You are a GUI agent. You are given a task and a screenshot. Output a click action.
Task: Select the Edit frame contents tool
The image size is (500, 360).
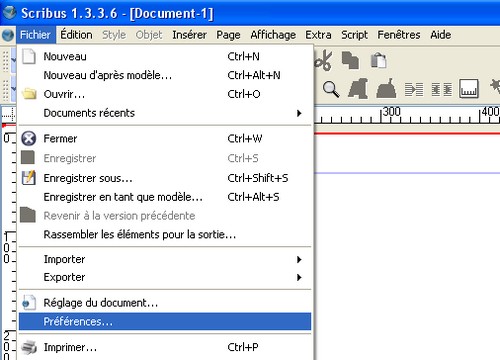(358, 89)
